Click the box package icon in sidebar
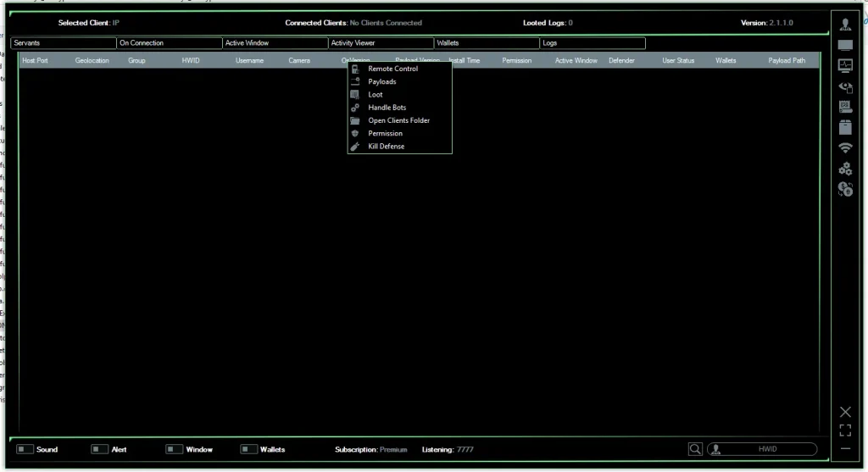868x472 pixels. (x=845, y=128)
